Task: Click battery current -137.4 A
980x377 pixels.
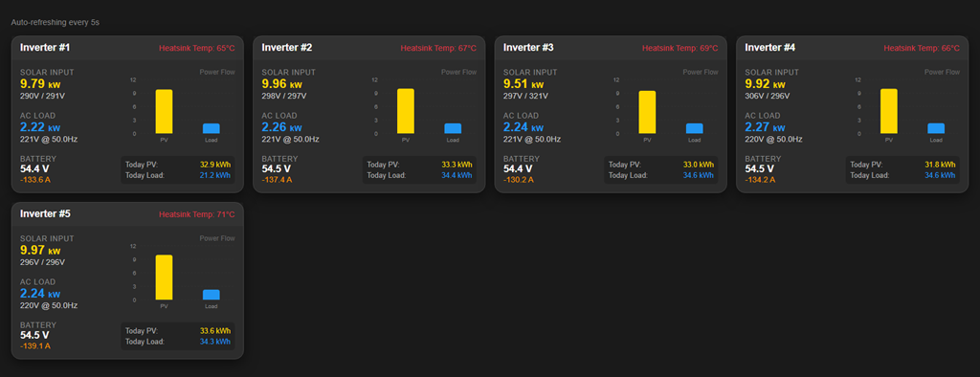Action: click(x=277, y=180)
